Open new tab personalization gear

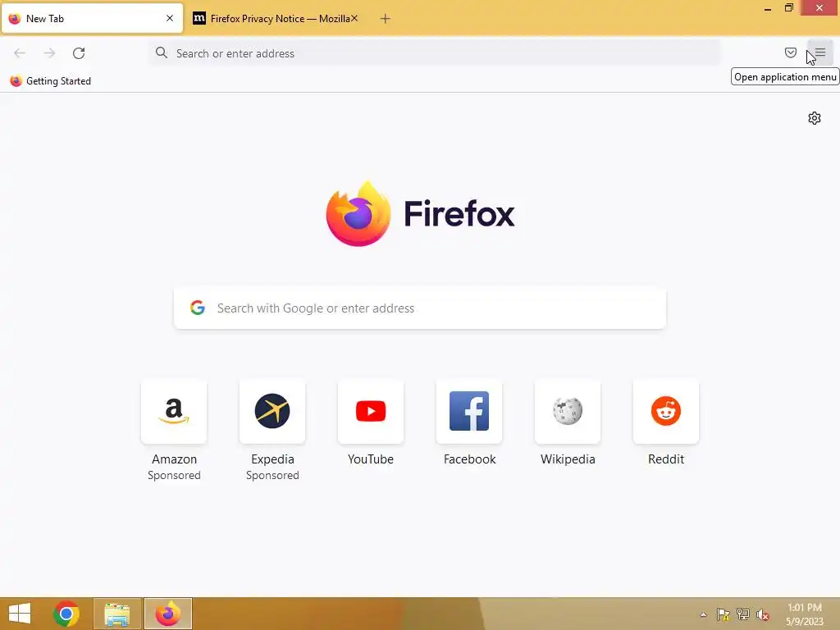[815, 118]
